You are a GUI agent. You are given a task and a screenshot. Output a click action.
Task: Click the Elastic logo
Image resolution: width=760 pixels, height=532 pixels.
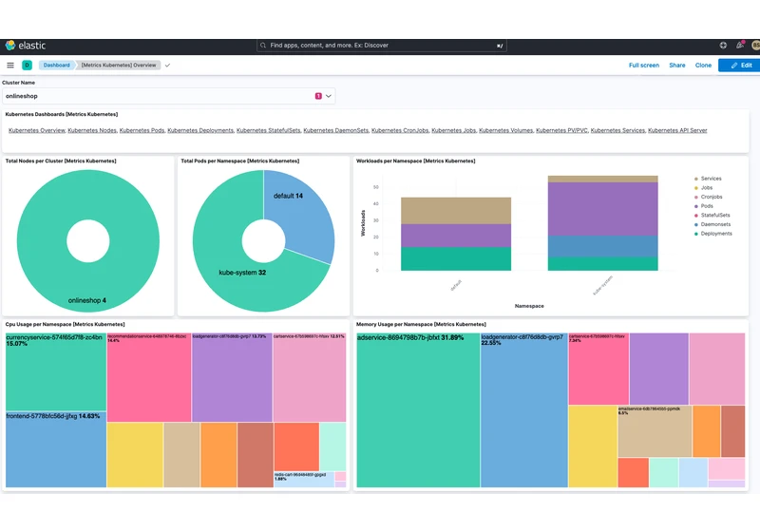pos(26,46)
